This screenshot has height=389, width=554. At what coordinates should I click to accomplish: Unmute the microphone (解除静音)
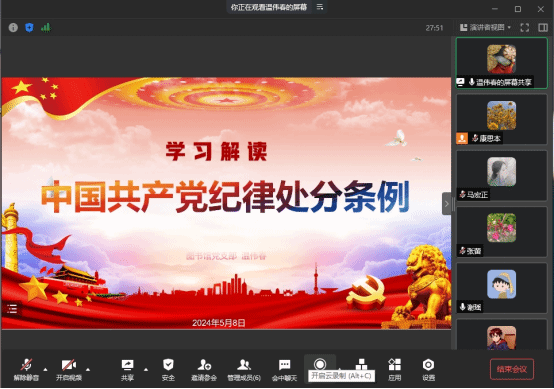(26, 370)
